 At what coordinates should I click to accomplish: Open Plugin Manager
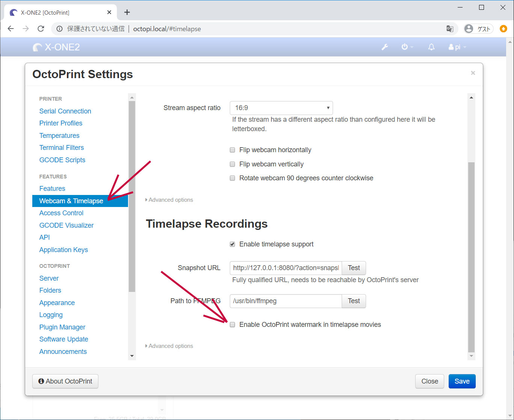(62, 327)
